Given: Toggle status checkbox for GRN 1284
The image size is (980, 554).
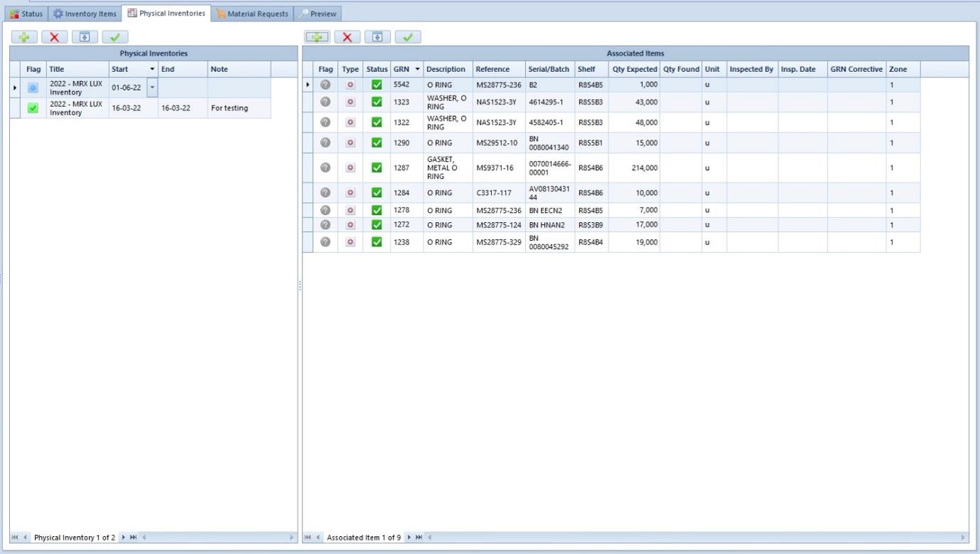Looking at the screenshot, I should click(376, 193).
